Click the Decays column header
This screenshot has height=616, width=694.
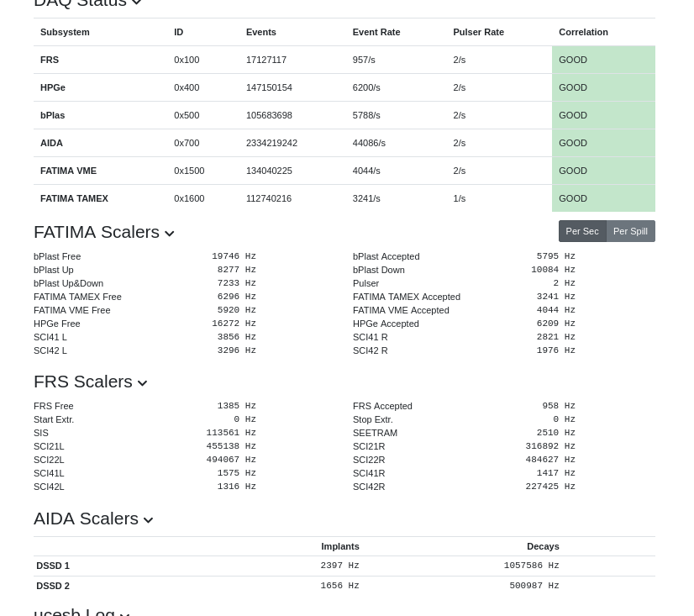(x=543, y=546)
